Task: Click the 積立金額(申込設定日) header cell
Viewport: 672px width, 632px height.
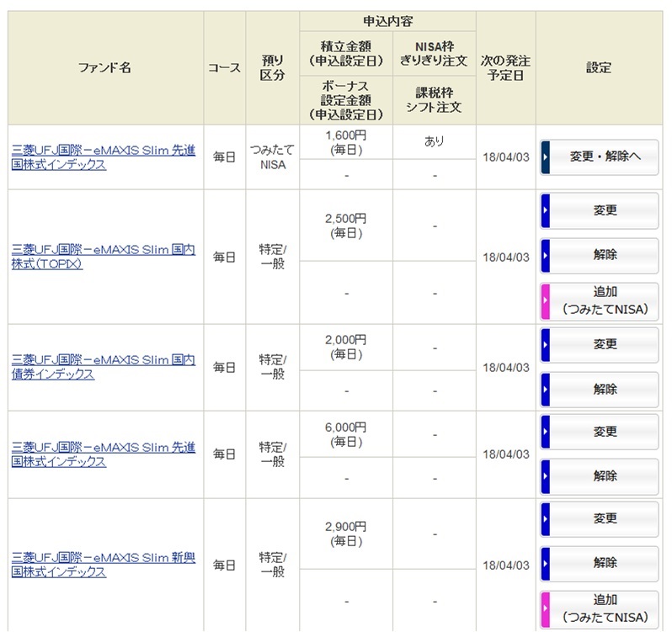Action: tap(346, 54)
